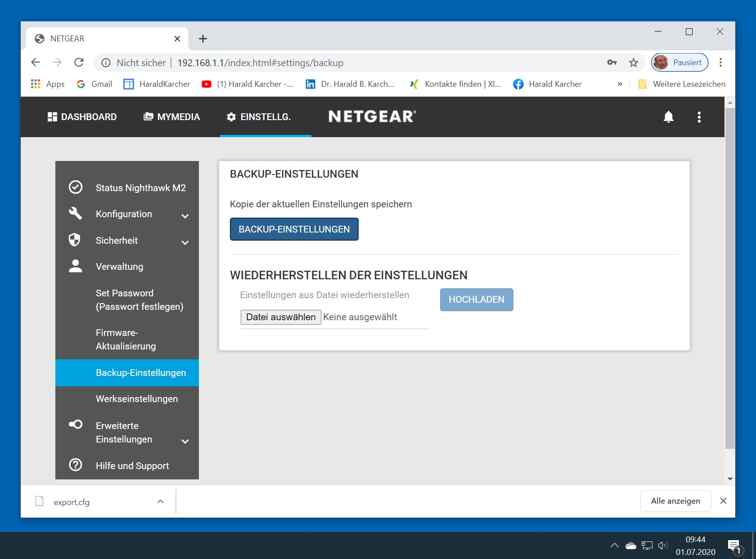
Task: Click the Status Nighthawk M2 checkmark icon
Action: click(x=75, y=187)
